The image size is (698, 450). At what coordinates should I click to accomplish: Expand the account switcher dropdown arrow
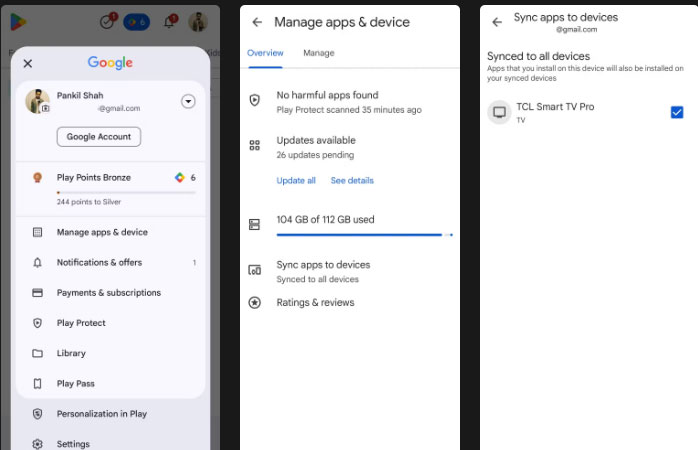(x=189, y=101)
